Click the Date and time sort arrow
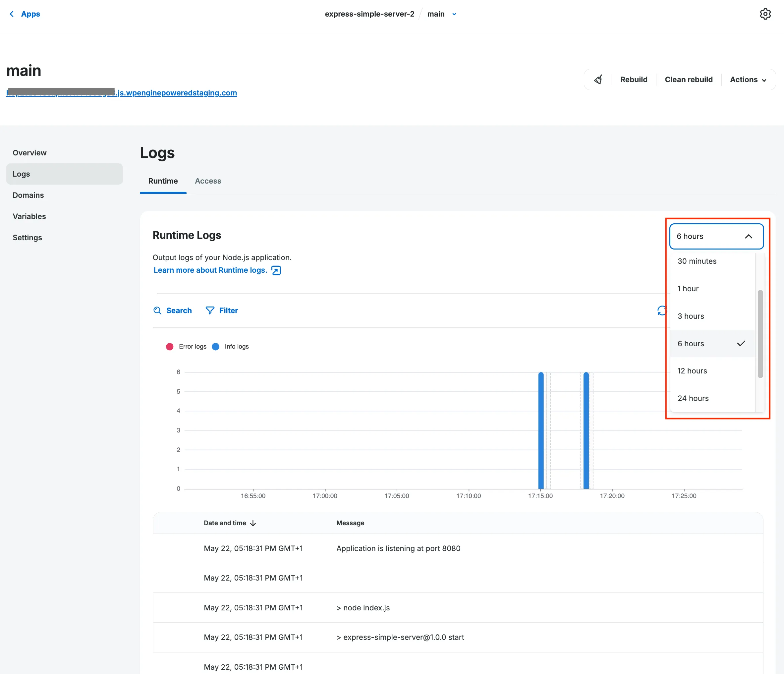This screenshot has height=674, width=784. click(253, 523)
